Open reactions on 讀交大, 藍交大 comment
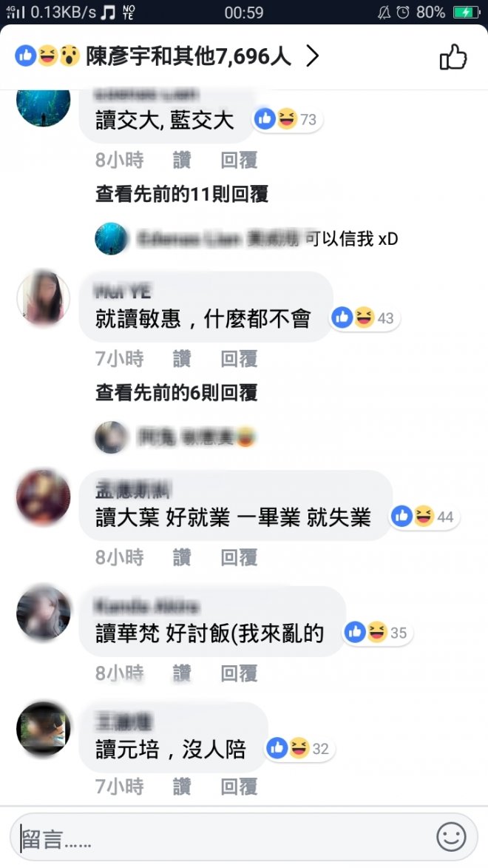488x868 pixels. (x=286, y=119)
